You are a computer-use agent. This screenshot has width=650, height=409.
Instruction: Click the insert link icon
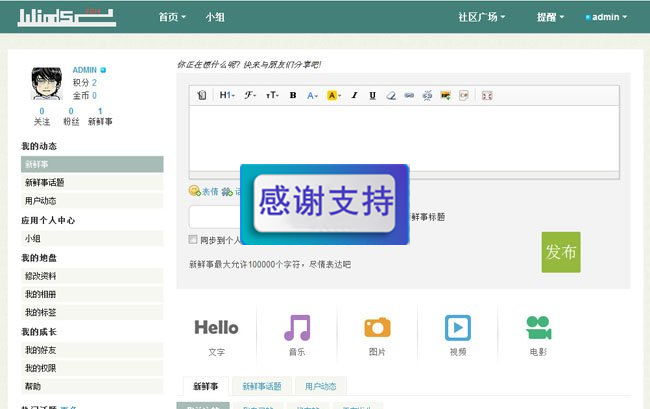point(409,95)
